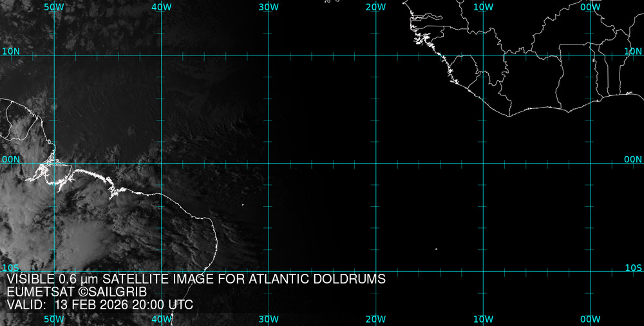Click the small island dot near 14W 8S
This screenshot has height=326, width=644.
pos(436,249)
